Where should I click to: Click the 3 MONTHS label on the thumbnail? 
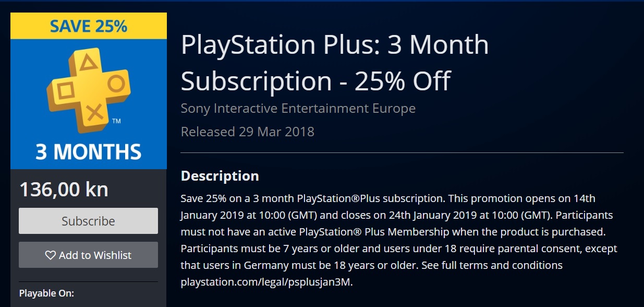(89, 151)
